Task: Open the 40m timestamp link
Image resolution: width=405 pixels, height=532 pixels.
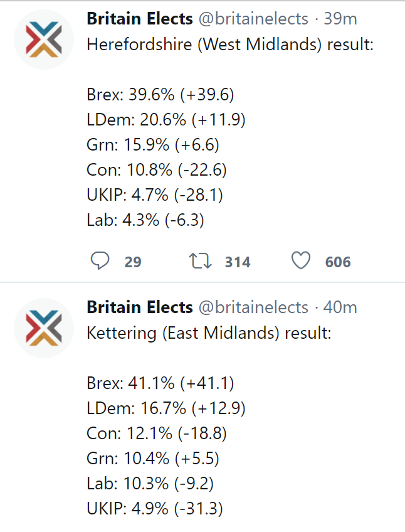Action: [340, 307]
